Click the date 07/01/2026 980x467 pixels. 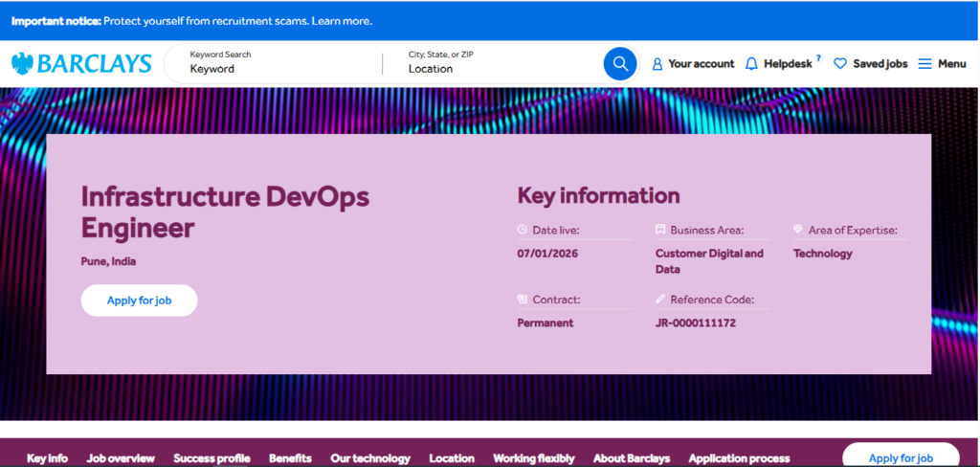(x=547, y=254)
